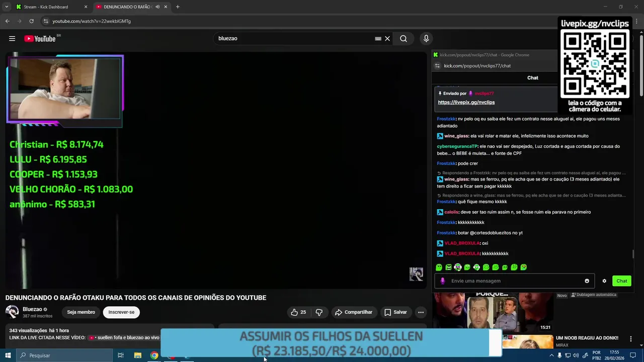
Task: Close the Kick Dashboard browser tab
Action: point(86,7)
